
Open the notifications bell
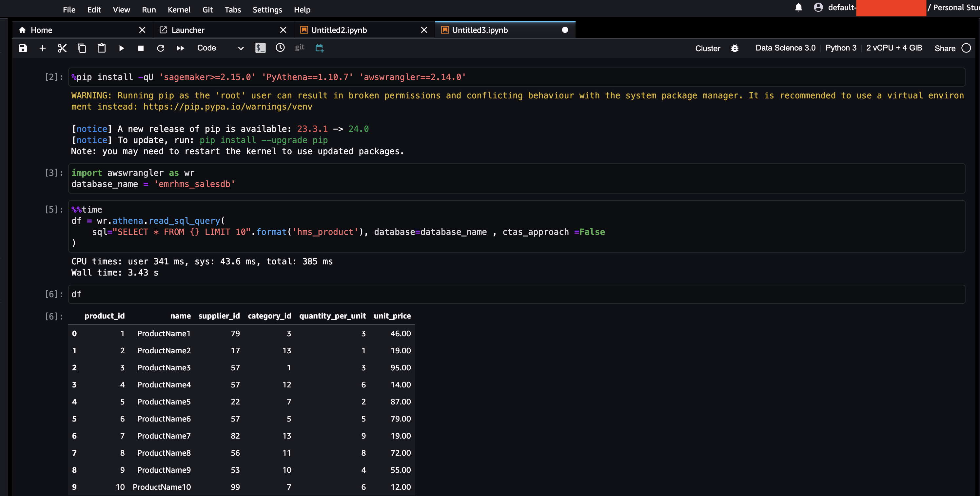point(798,7)
